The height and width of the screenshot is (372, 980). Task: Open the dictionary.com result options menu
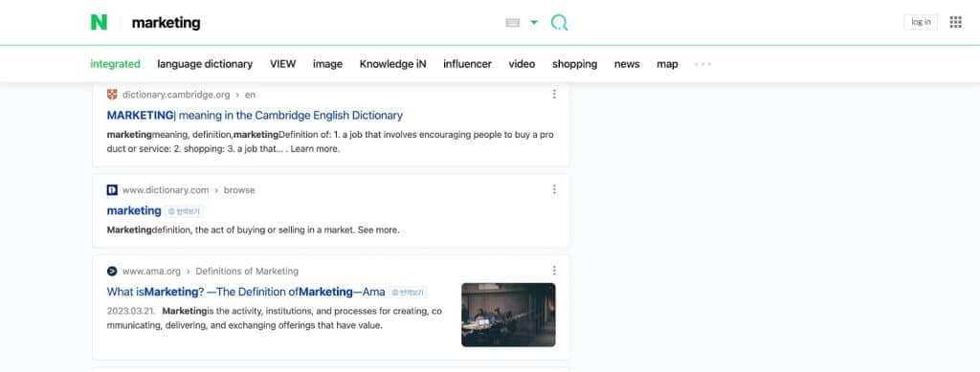click(x=554, y=189)
